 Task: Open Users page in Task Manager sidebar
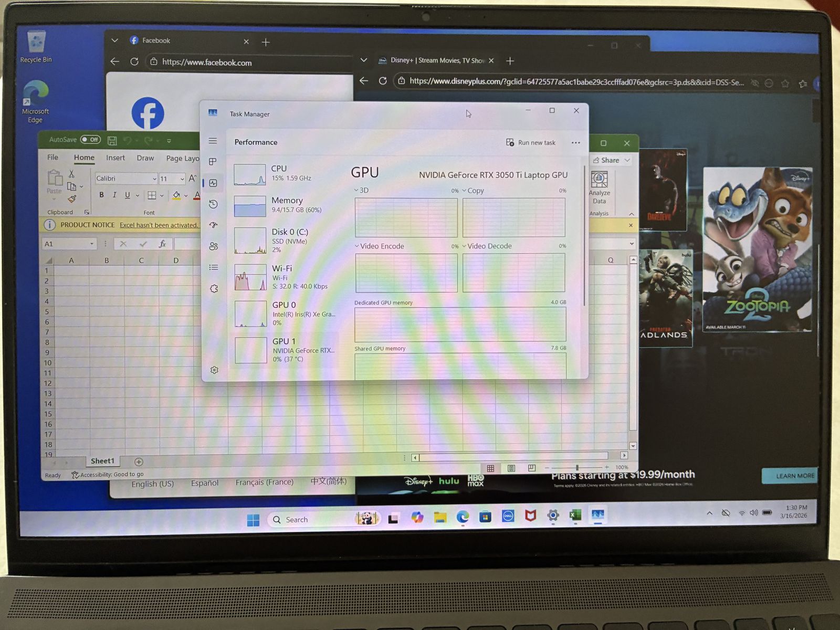point(213,246)
